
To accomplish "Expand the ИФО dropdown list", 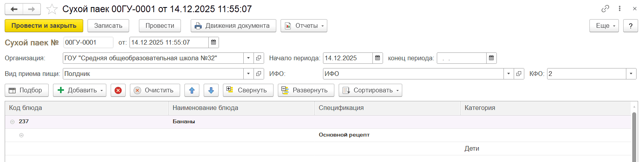I will point(509,74).
